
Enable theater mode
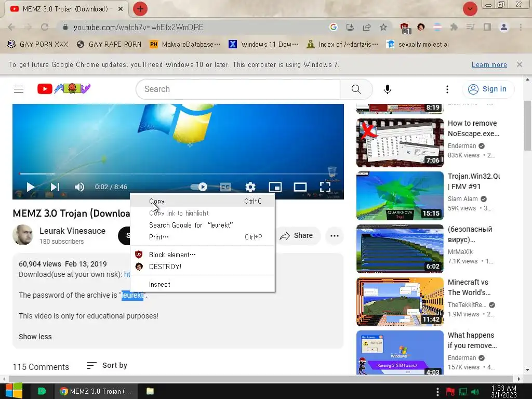(x=300, y=187)
